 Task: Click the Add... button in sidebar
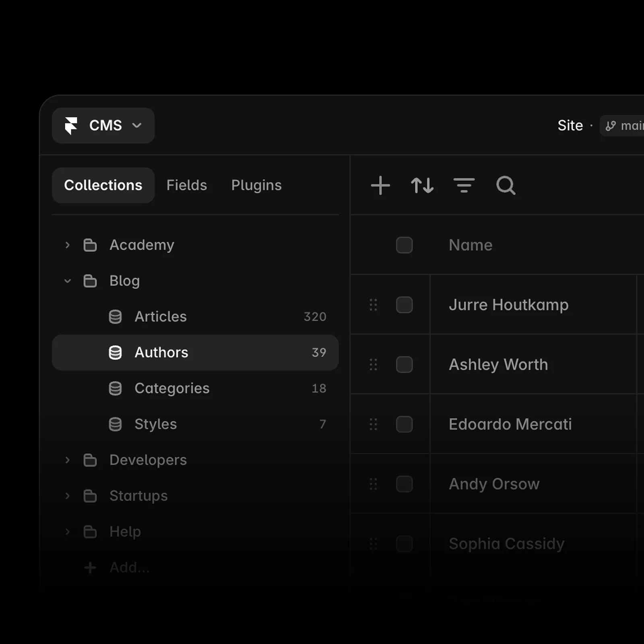tap(118, 568)
